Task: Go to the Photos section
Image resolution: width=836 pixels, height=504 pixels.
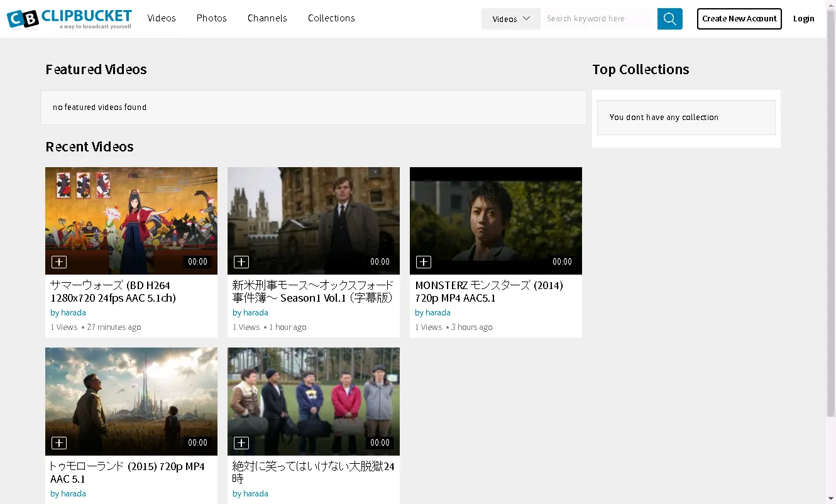Action: coord(211,18)
